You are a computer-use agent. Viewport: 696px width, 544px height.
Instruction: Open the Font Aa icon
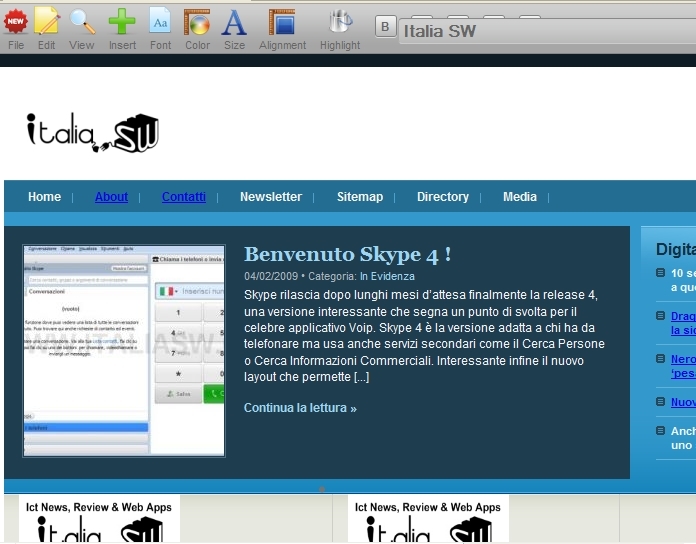click(160, 21)
